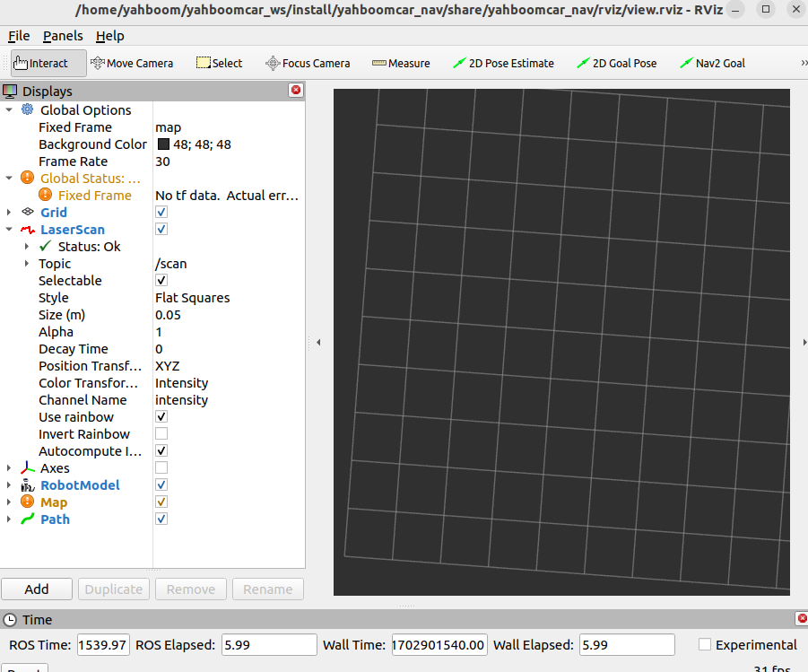808x672 pixels.
Task: Click the Select tool icon
Action: pos(204,63)
